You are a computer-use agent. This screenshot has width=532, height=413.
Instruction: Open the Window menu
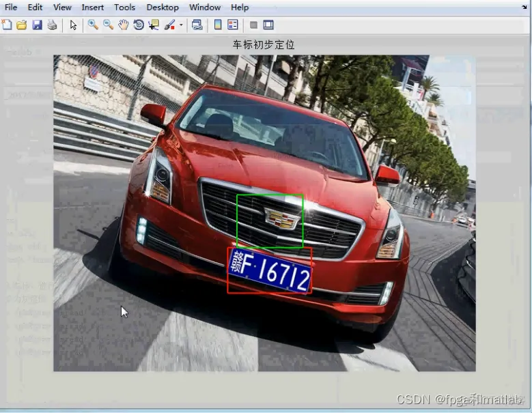click(x=205, y=7)
